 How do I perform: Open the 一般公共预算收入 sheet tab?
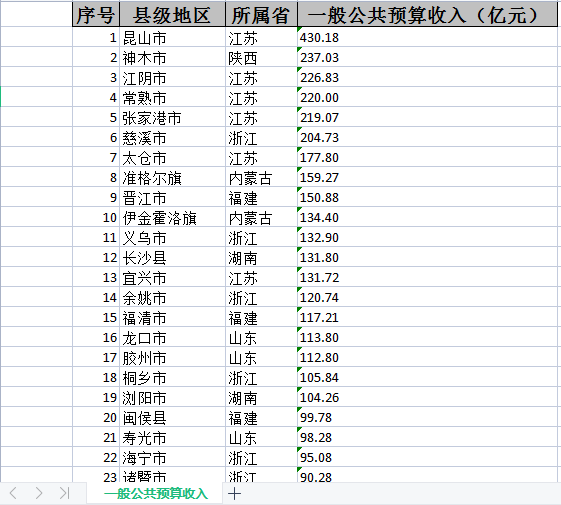pyautogui.click(x=155, y=494)
